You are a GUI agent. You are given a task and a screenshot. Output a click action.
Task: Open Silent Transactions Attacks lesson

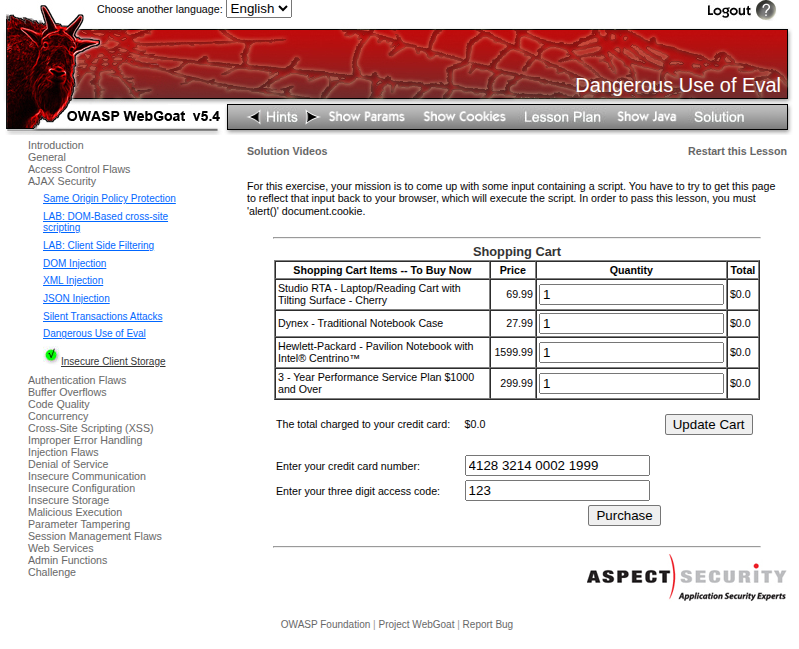(102, 316)
